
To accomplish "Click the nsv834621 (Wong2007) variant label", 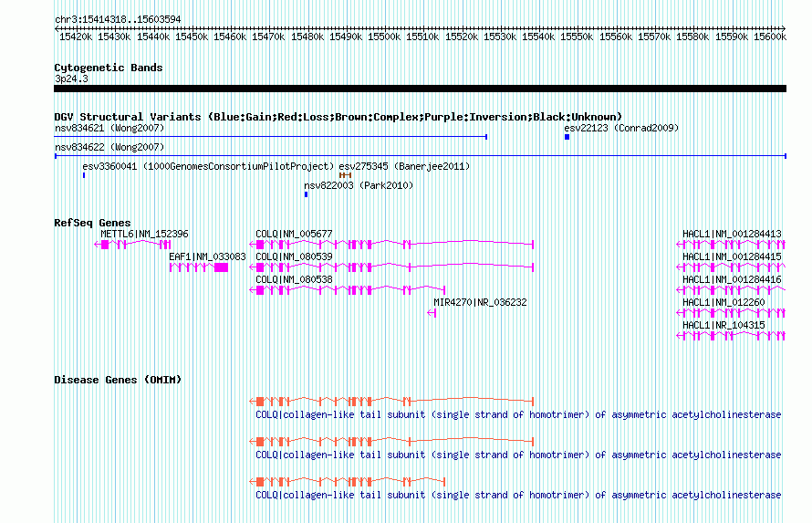I will coord(109,128).
